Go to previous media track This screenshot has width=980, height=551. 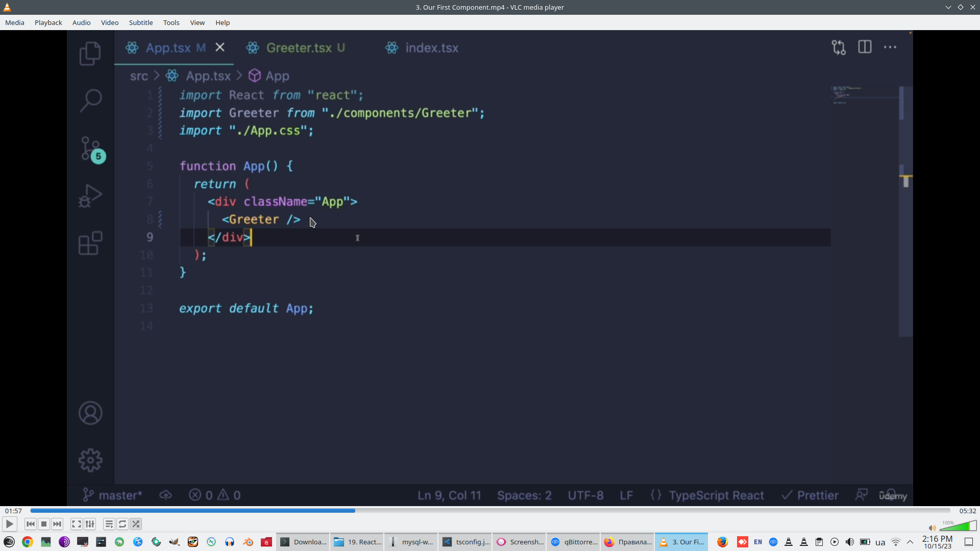[31, 524]
